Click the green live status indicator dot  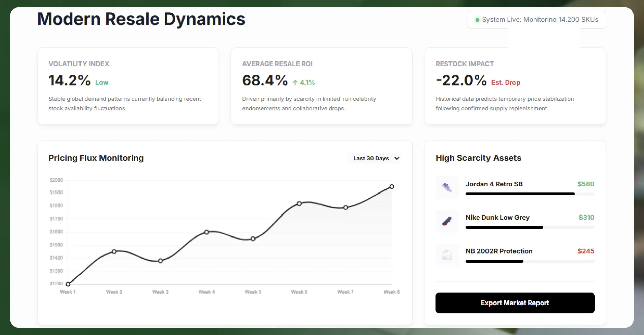click(477, 20)
